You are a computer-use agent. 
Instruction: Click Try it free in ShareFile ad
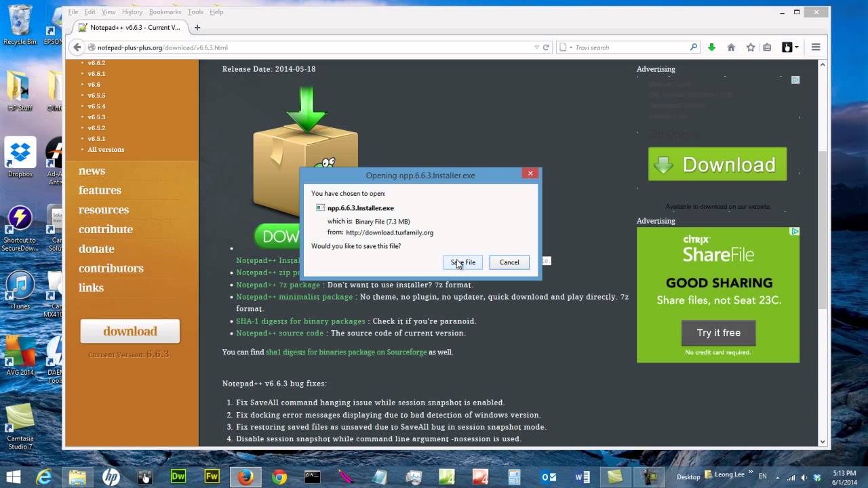[718, 333]
